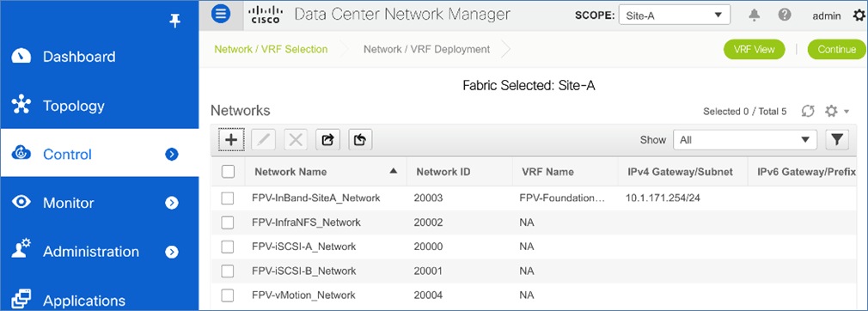This screenshot has height=311, width=868.
Task: Check the FPV-vMotion_Network row
Action: (x=228, y=295)
